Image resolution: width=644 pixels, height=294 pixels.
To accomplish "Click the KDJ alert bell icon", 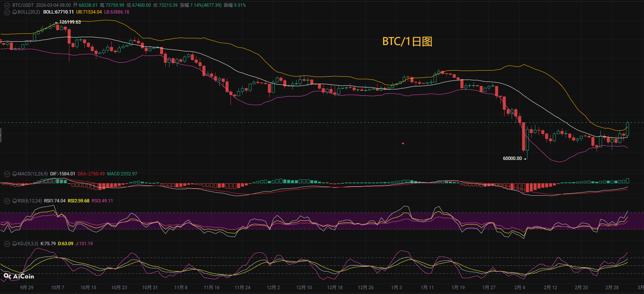I will 15,244.
